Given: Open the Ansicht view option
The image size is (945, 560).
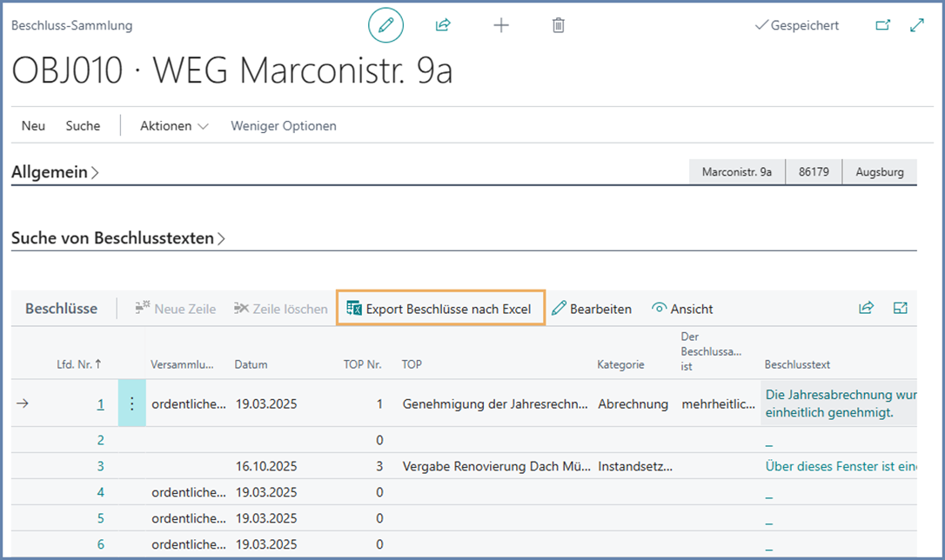Looking at the screenshot, I should (682, 309).
